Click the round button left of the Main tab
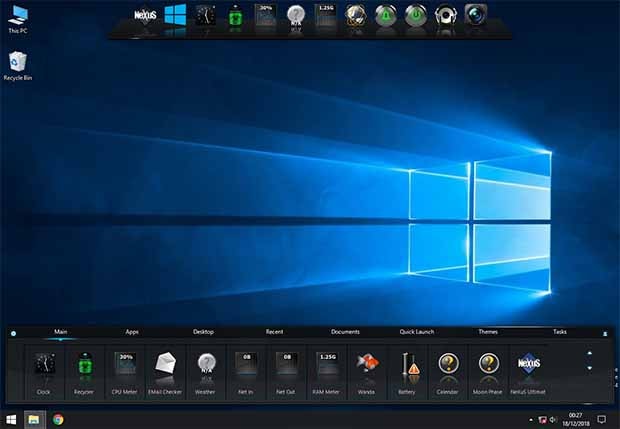The image size is (620, 429). click(13, 334)
